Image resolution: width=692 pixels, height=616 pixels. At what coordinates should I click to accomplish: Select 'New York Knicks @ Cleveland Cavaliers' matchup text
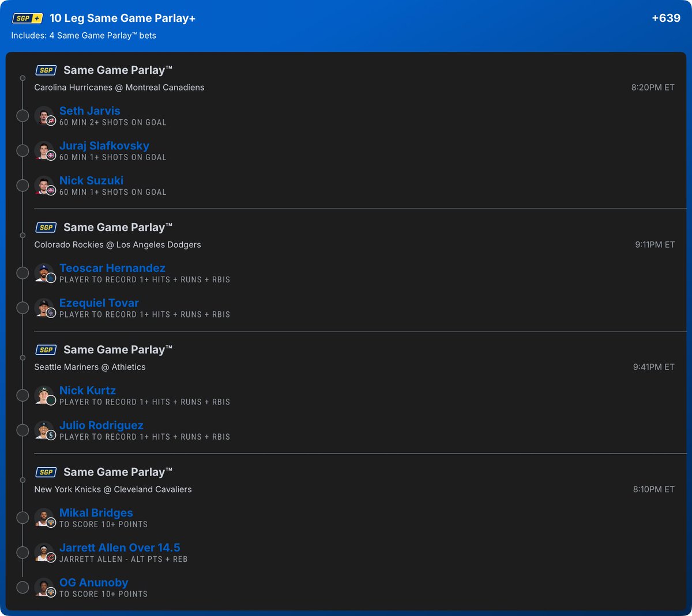(x=113, y=489)
